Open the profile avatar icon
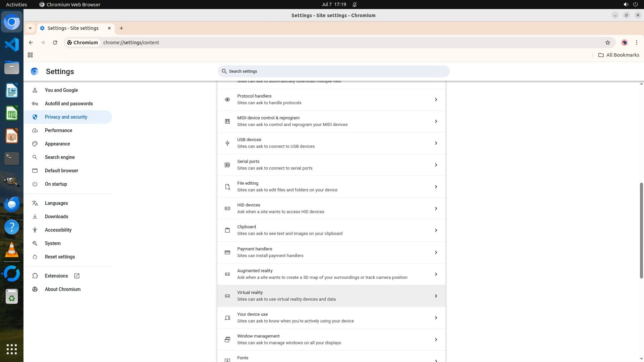This screenshot has height=362, width=644. [x=624, y=43]
